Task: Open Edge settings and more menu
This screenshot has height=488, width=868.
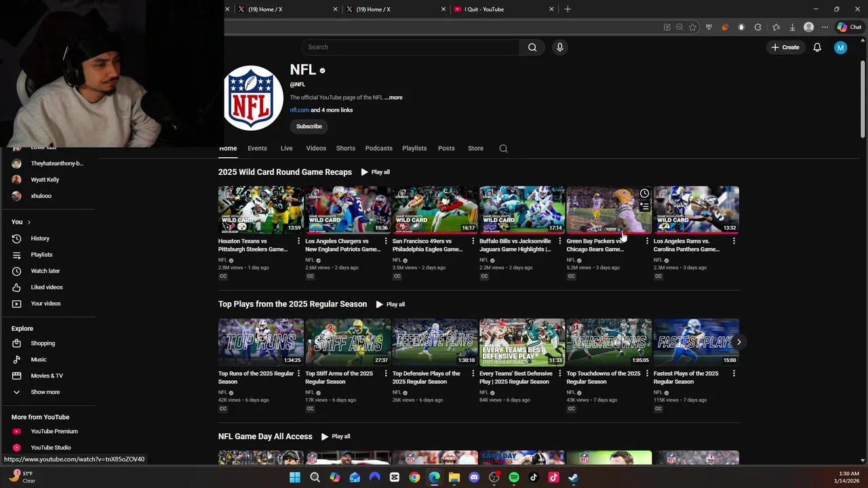Action: pos(825,27)
